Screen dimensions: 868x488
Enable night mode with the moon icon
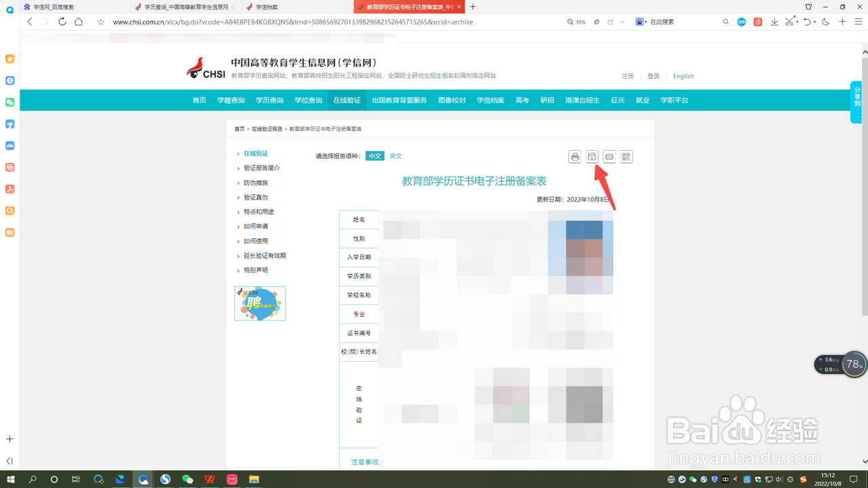[x=825, y=22]
